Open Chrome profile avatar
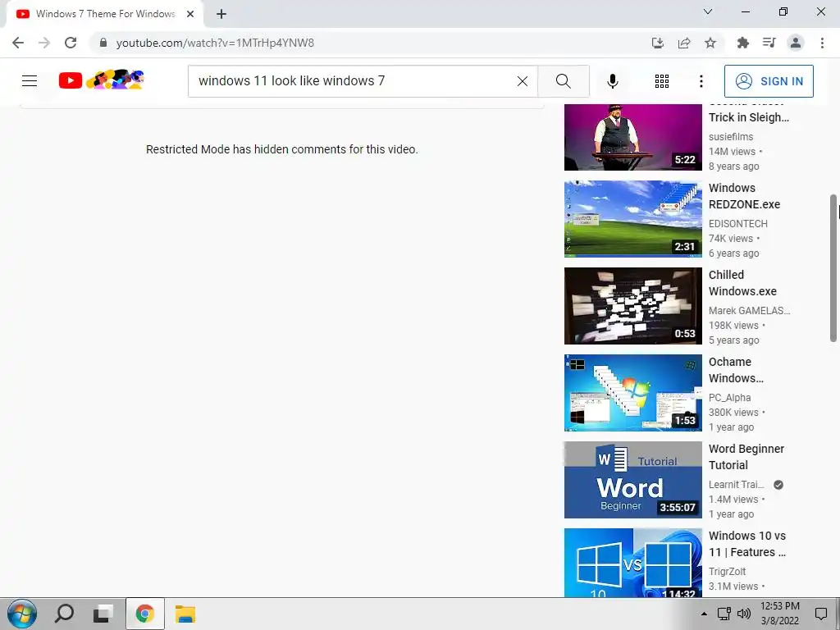 tap(796, 43)
